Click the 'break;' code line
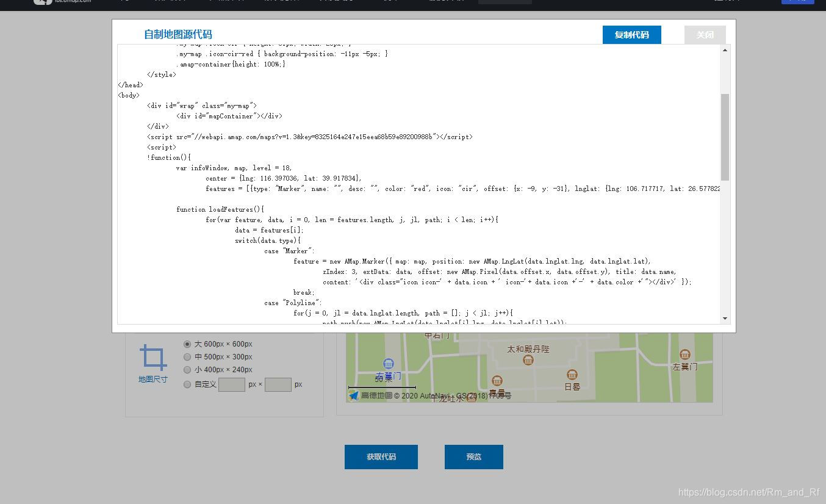Screen dimensions: 826x504 tap(304, 292)
